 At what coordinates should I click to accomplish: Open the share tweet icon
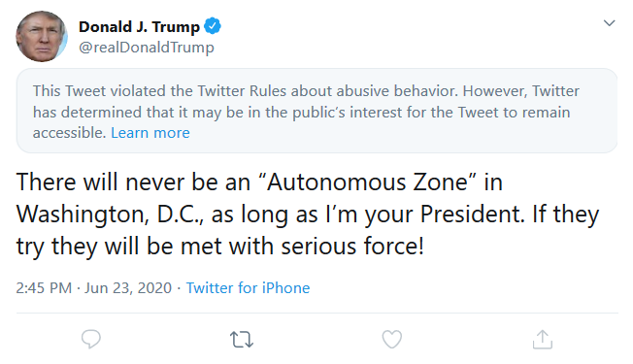coord(542,339)
